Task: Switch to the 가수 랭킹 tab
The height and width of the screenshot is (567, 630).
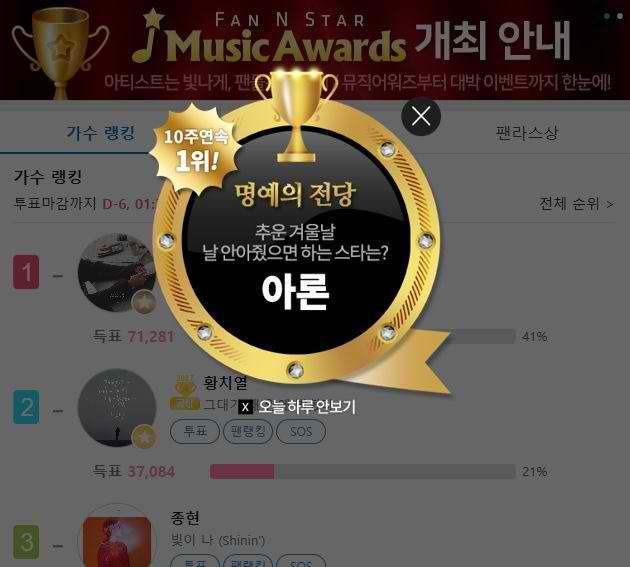Action: click(100, 133)
